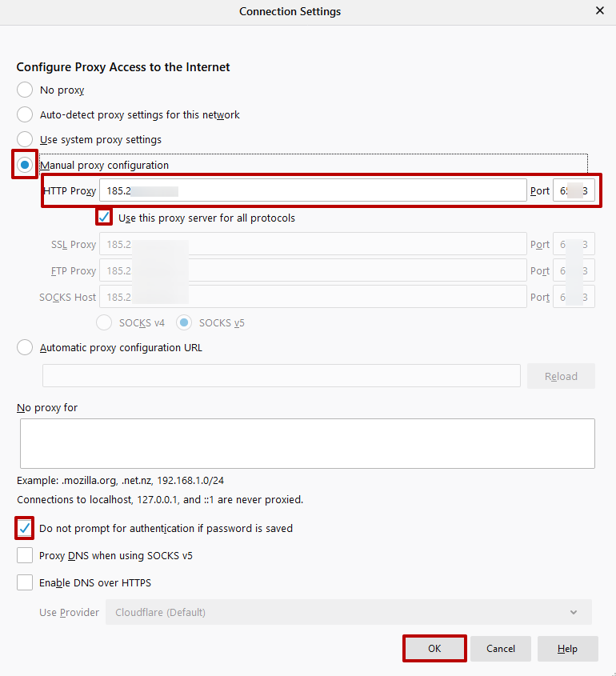The height and width of the screenshot is (676, 616).
Task: Choose Auto-detect proxy settings for this network
Action: [26, 114]
